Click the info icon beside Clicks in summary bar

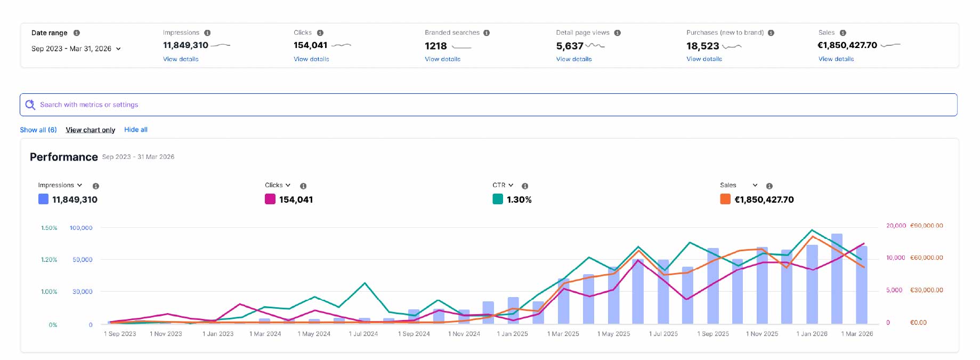[320, 33]
